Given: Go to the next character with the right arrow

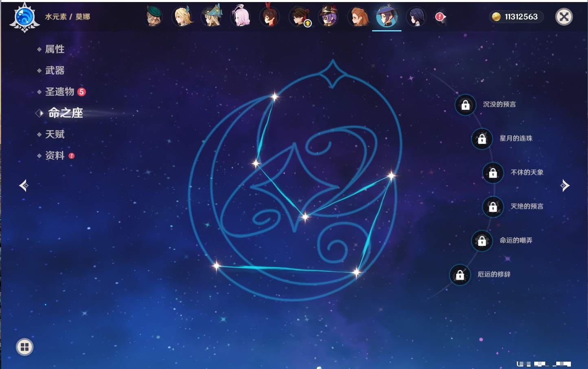Looking at the screenshot, I should [x=565, y=186].
